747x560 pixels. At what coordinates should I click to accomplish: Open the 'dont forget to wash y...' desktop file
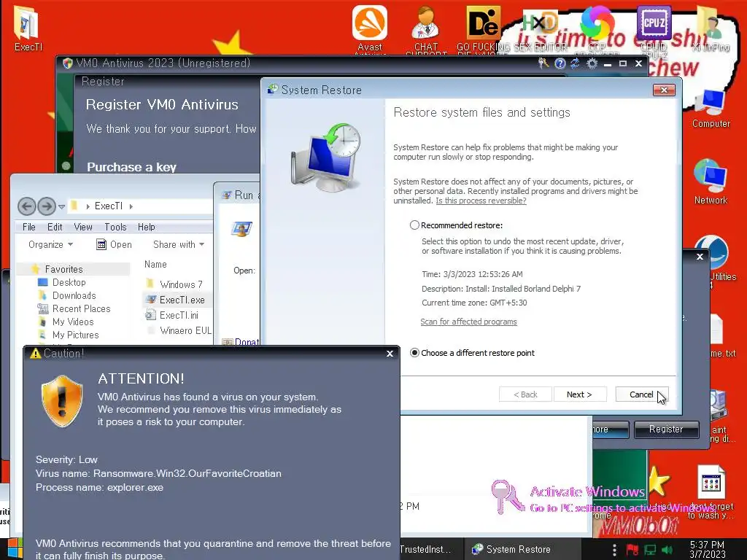click(711, 492)
